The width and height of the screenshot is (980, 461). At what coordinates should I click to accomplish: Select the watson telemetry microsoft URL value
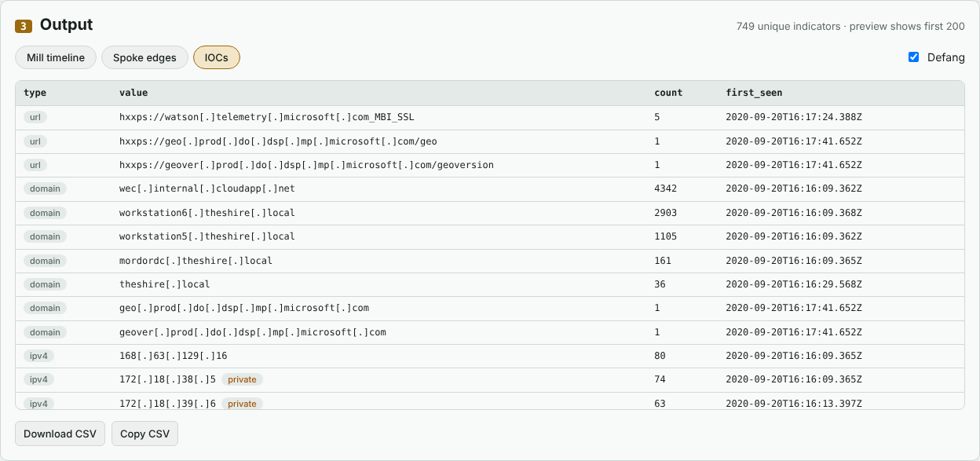click(266, 118)
